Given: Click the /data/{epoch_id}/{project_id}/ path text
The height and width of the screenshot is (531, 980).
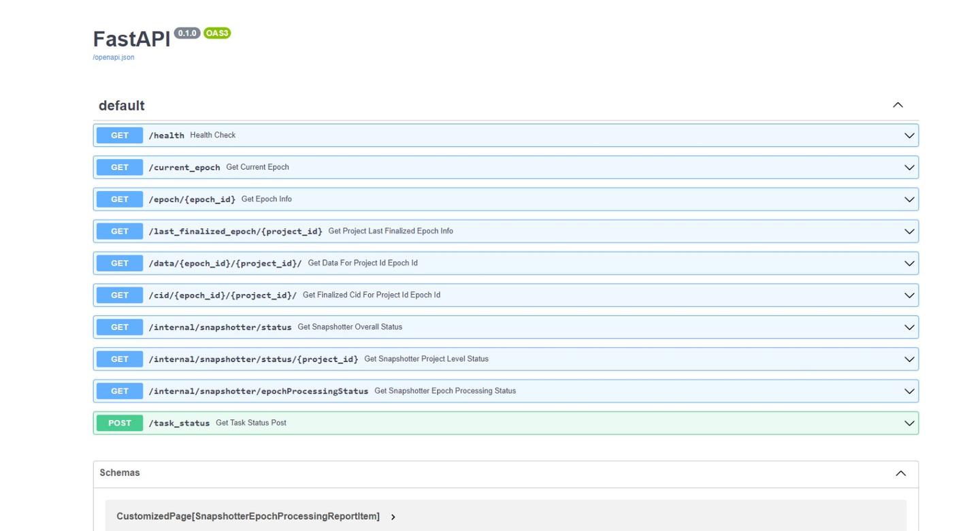Looking at the screenshot, I should point(225,263).
